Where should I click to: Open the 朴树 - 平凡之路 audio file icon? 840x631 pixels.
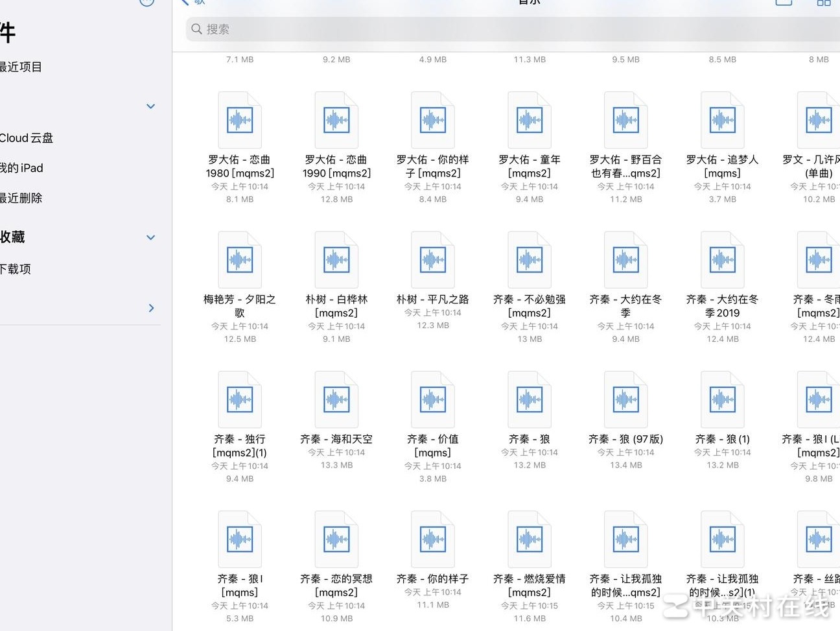tap(432, 259)
